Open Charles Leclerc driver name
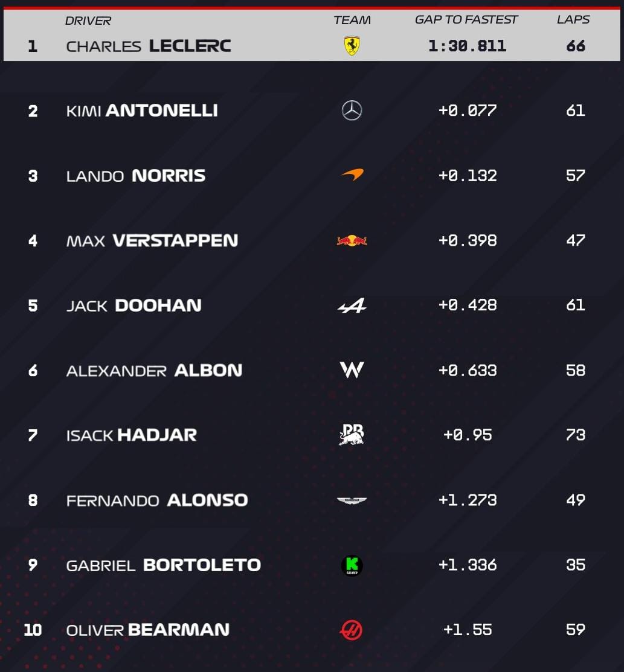 coord(149,46)
